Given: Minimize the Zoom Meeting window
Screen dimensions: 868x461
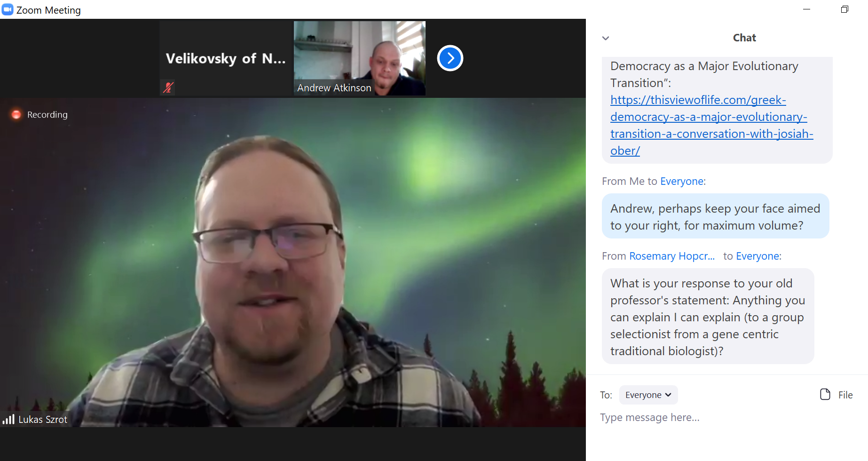Looking at the screenshot, I should [806, 9].
